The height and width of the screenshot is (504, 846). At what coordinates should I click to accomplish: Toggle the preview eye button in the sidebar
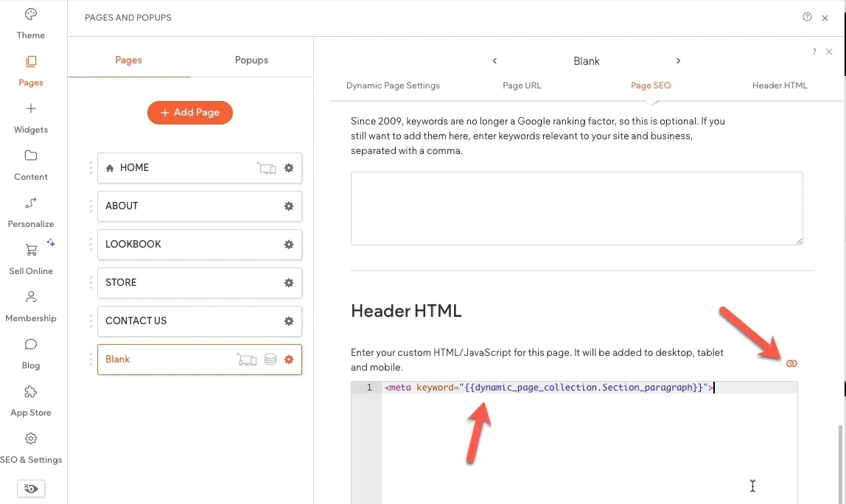tap(31, 489)
